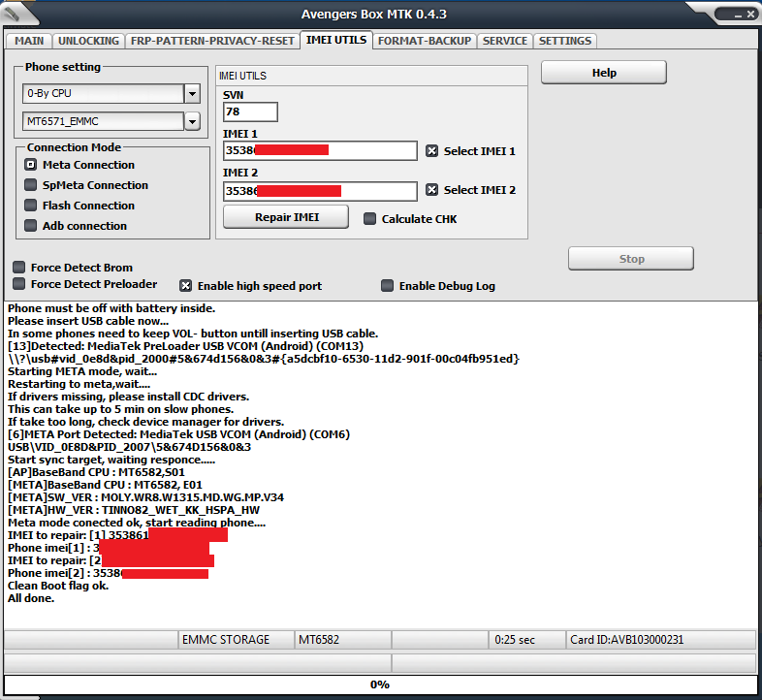Click the HW_VER TINNO82_WET_KK_HSPA_HW log line
Screen dimensions: 762x700
(x=134, y=510)
